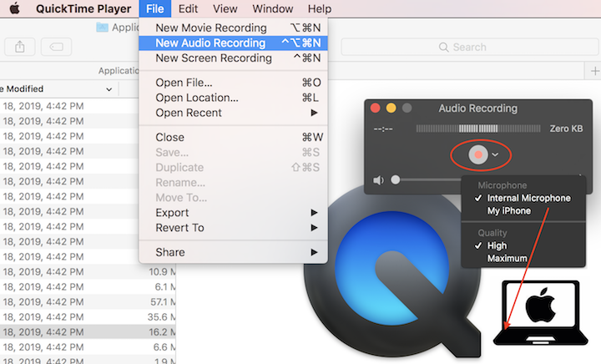The width and height of the screenshot is (601, 364).
Task: Sort by Date Modified column header
Action: coord(58,88)
